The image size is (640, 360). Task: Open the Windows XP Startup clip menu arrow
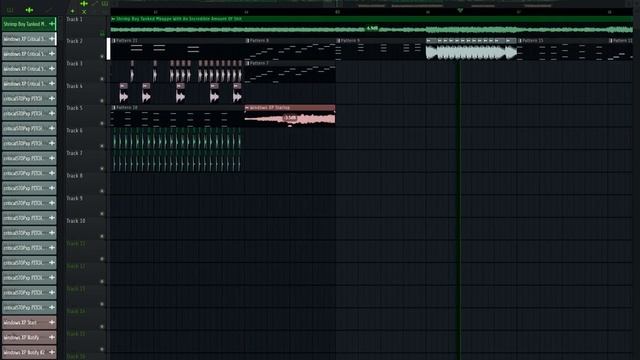(247, 108)
